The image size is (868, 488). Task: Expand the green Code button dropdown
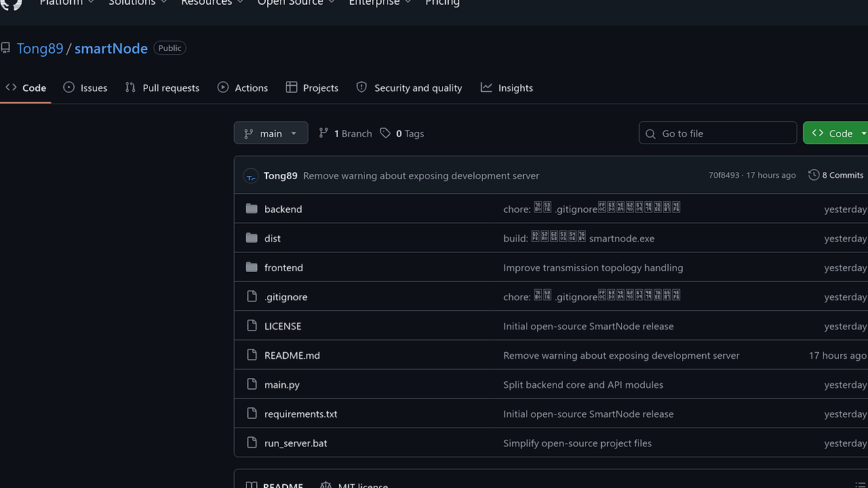(863, 133)
